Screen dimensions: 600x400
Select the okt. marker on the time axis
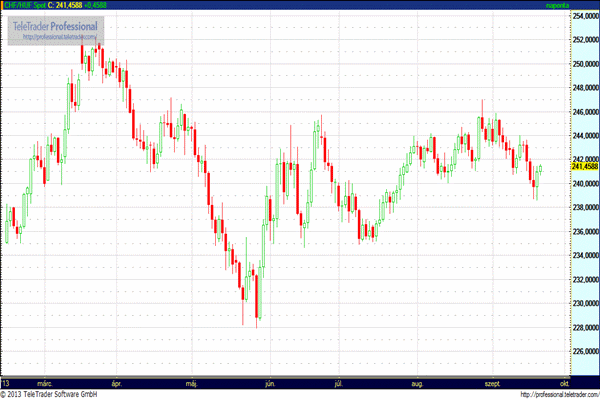coord(565,383)
